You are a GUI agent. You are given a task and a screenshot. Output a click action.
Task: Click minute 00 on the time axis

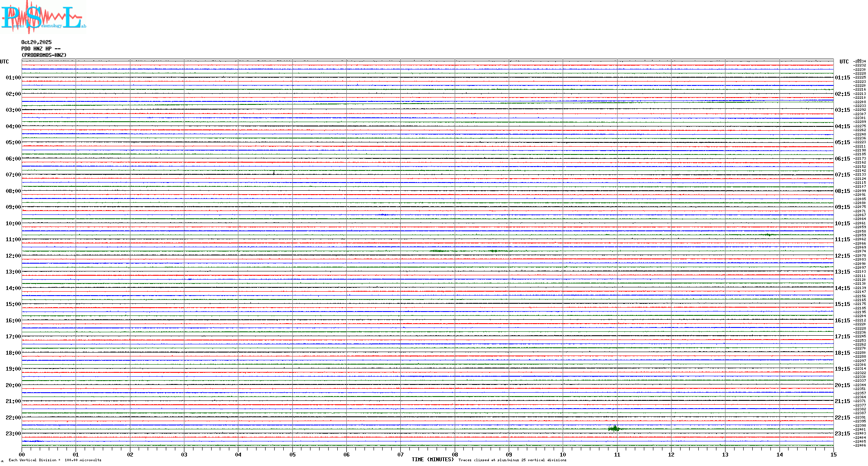pos(22,455)
